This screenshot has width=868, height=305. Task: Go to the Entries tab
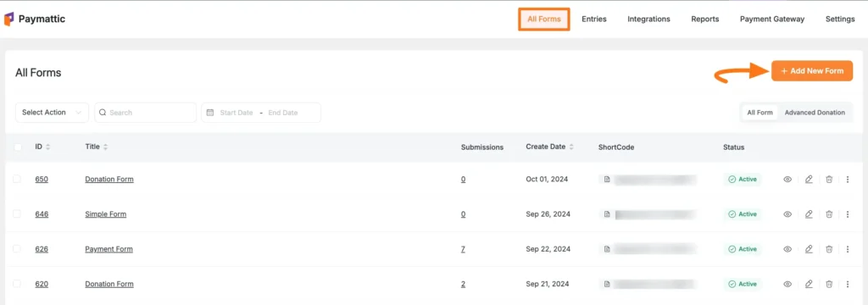point(594,19)
